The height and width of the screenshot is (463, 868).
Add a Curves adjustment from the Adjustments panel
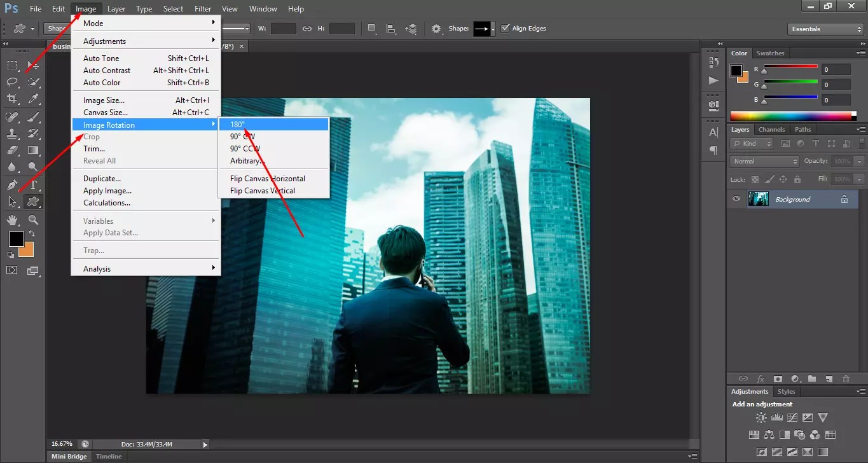coord(792,417)
